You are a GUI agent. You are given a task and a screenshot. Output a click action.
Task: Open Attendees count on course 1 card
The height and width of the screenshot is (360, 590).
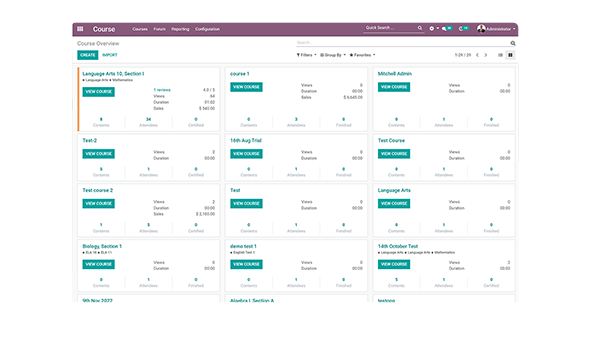pyautogui.click(x=296, y=122)
